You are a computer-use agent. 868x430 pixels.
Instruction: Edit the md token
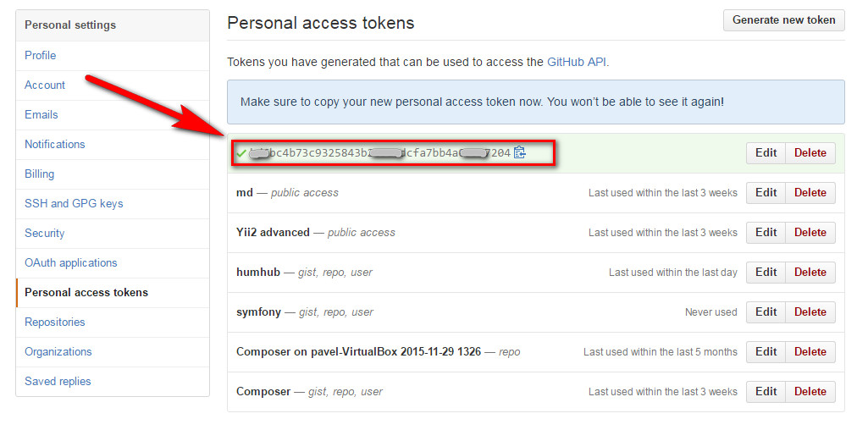pos(766,193)
